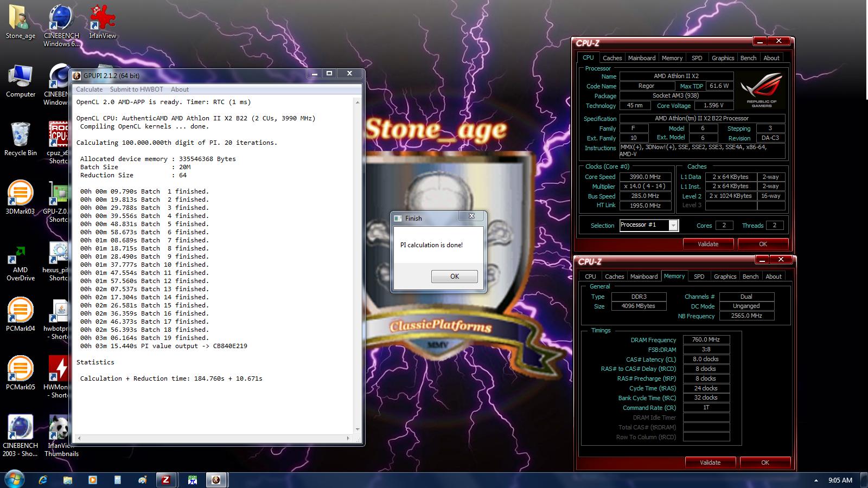Select the IrfanView Thumbnails desktop icon
Screen dimensions: 868x488
[x=61, y=436]
